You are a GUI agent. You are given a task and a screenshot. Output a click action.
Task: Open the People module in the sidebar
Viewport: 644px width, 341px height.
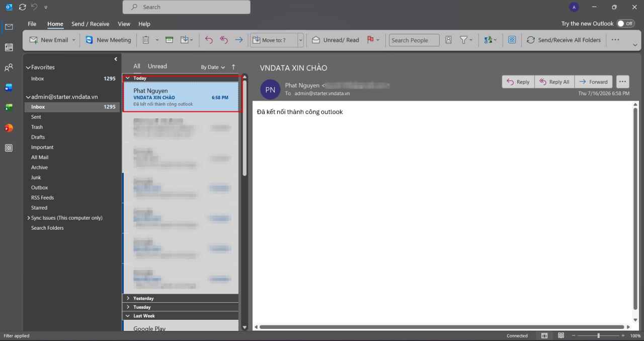pos(9,67)
